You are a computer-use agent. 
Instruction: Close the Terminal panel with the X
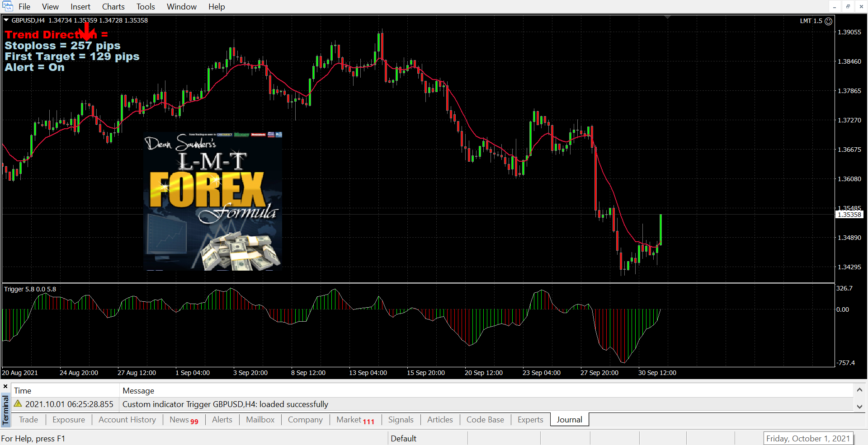(x=5, y=387)
